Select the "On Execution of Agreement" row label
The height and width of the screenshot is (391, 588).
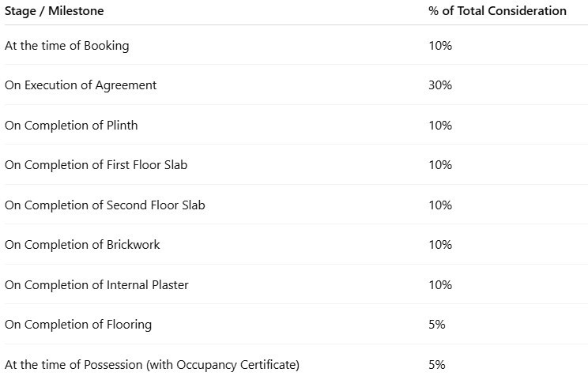tap(81, 85)
